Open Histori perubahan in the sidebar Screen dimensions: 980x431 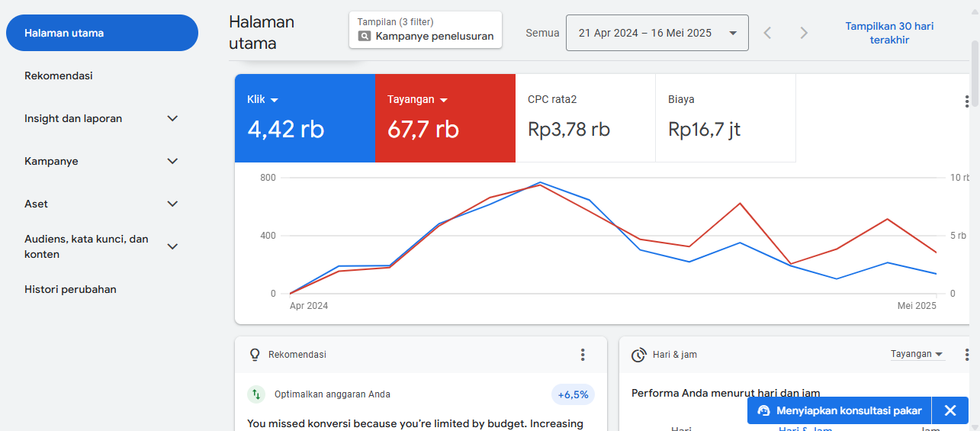pyautogui.click(x=70, y=290)
